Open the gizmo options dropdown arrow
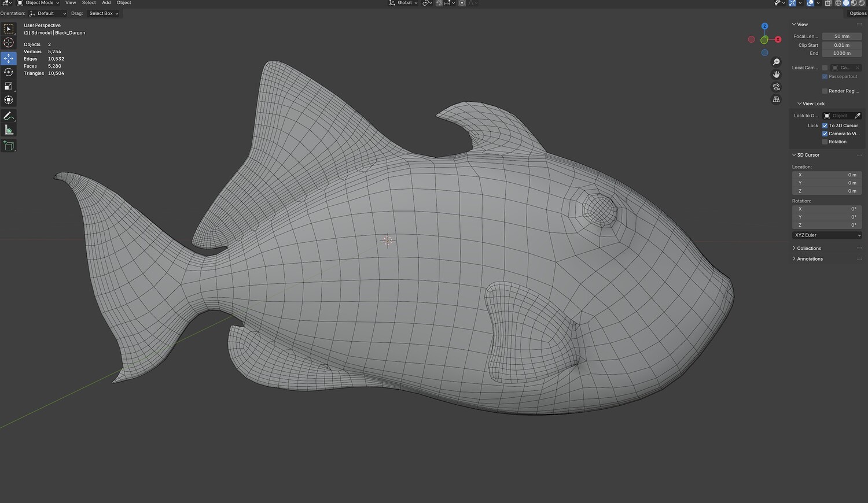The width and height of the screenshot is (868, 503). pyautogui.click(x=800, y=3)
